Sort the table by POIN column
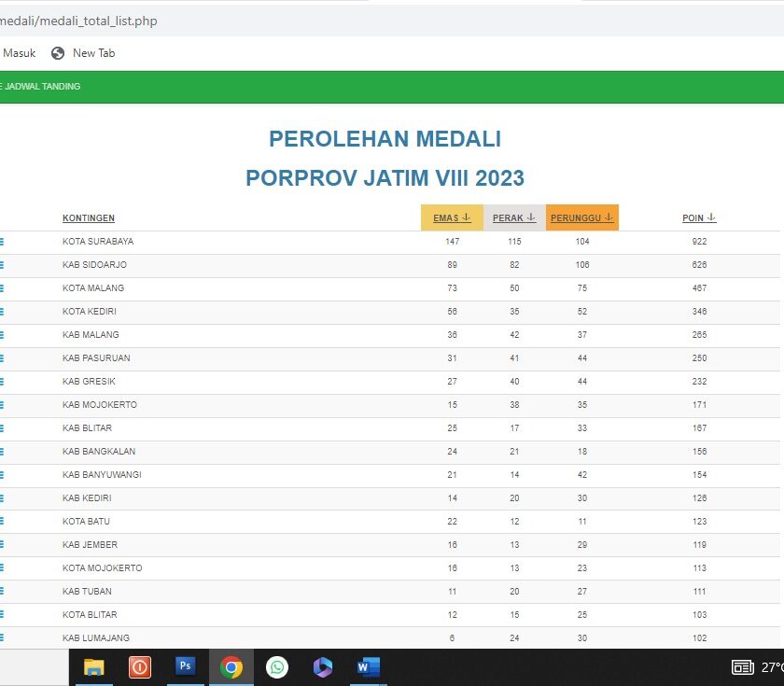The height and width of the screenshot is (686, 784). 699,217
